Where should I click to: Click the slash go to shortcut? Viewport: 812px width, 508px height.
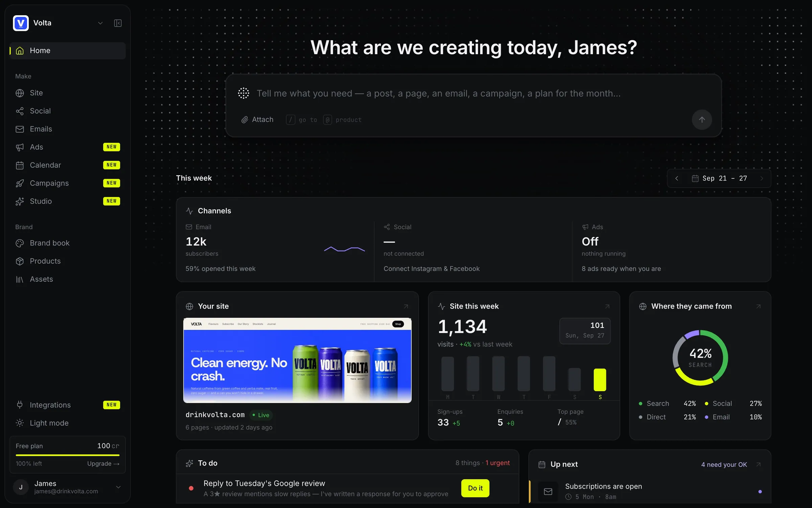(301, 120)
